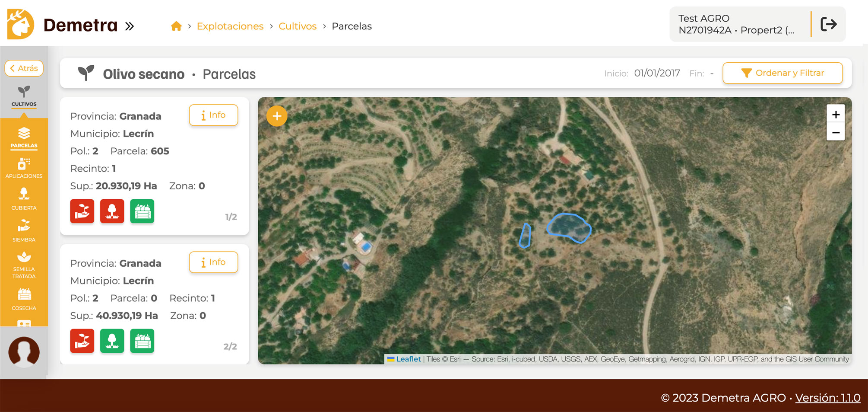Click green cubierta icon on second parcel card
This screenshot has width=868, height=412.
(112, 341)
